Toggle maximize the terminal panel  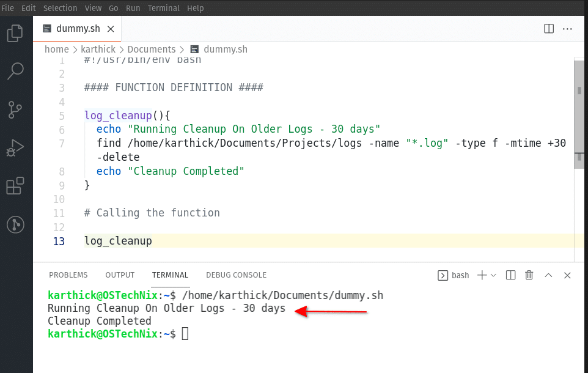coord(548,275)
